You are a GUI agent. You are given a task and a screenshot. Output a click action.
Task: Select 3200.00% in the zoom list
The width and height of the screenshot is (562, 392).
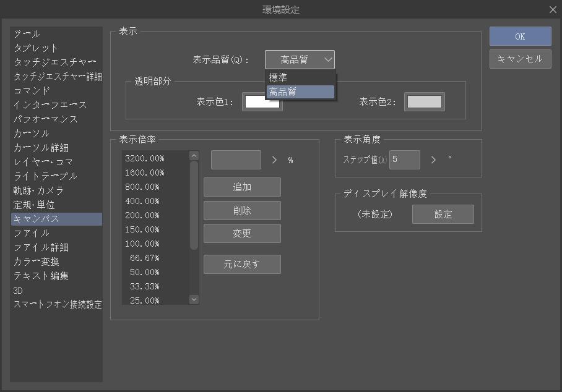(x=155, y=158)
